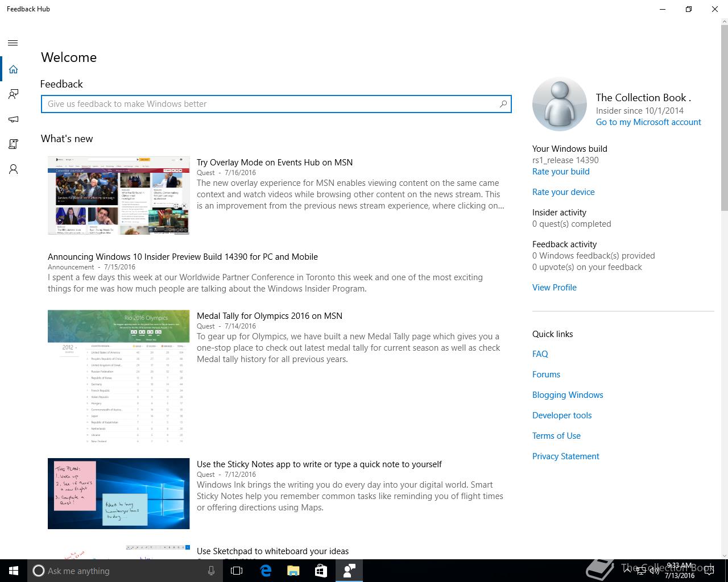Open the Blogging Windows link
This screenshot has width=728, height=582.
coord(568,395)
